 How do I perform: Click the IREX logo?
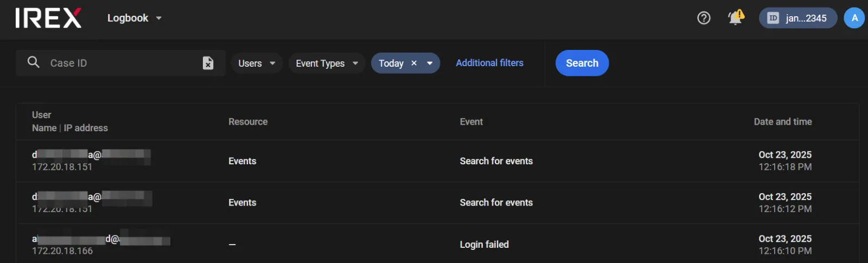point(48,18)
